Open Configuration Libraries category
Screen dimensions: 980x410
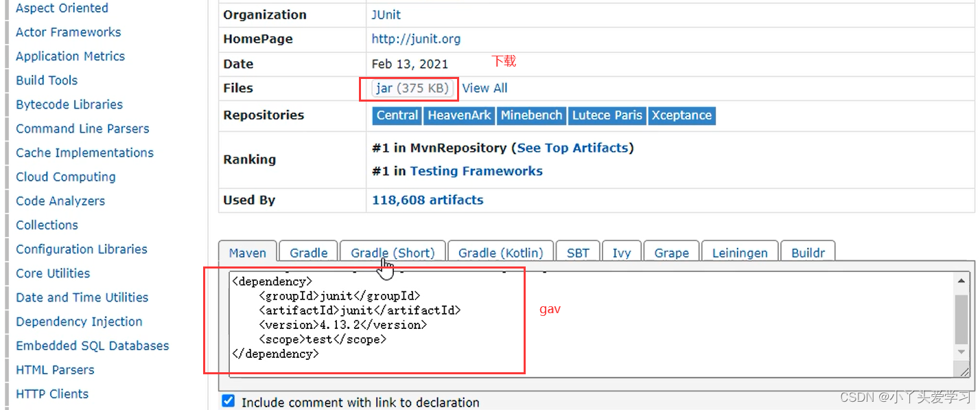[81, 249]
